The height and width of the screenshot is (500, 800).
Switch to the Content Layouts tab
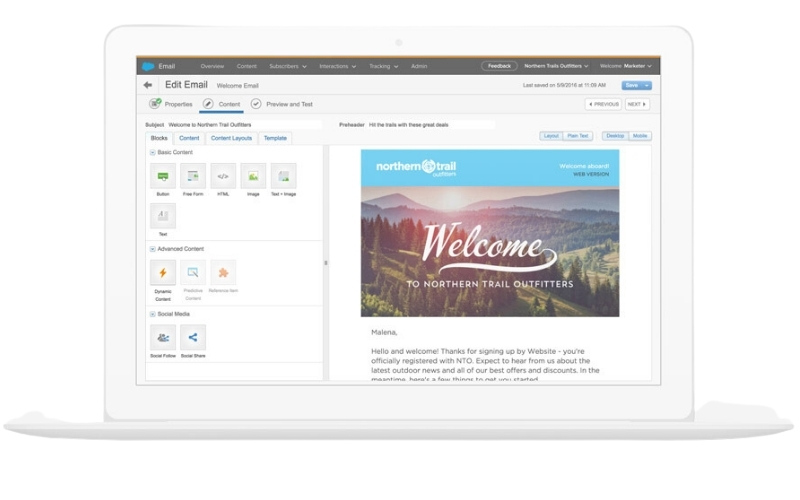(x=231, y=138)
